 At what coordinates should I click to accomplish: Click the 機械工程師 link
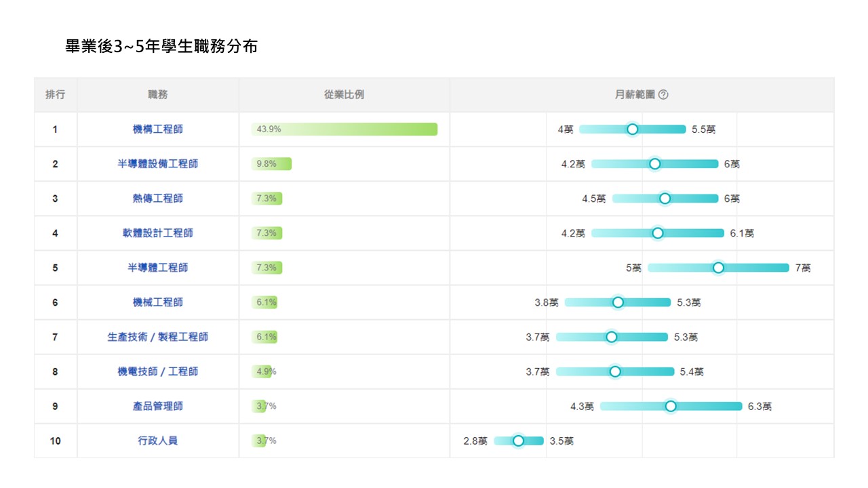[157, 302]
